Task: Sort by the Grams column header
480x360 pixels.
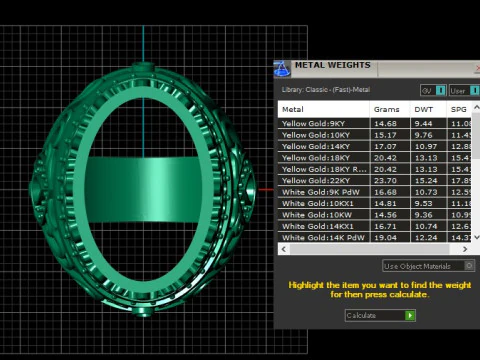Action: [x=390, y=109]
